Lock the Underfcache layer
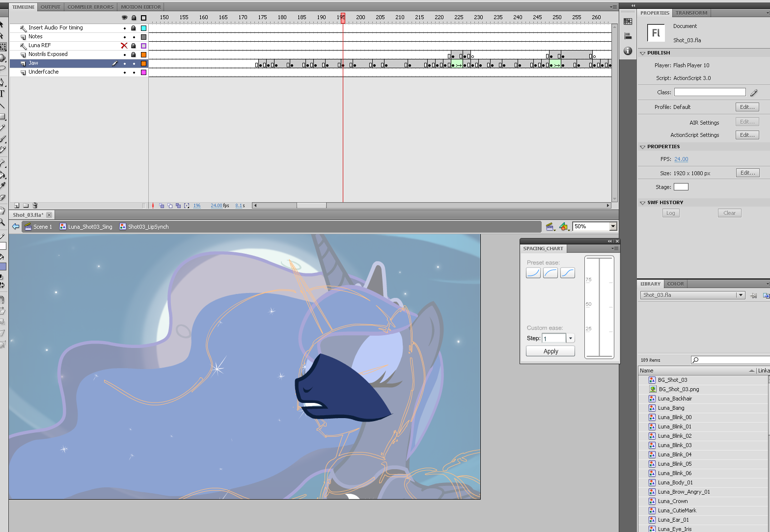 pos(134,72)
